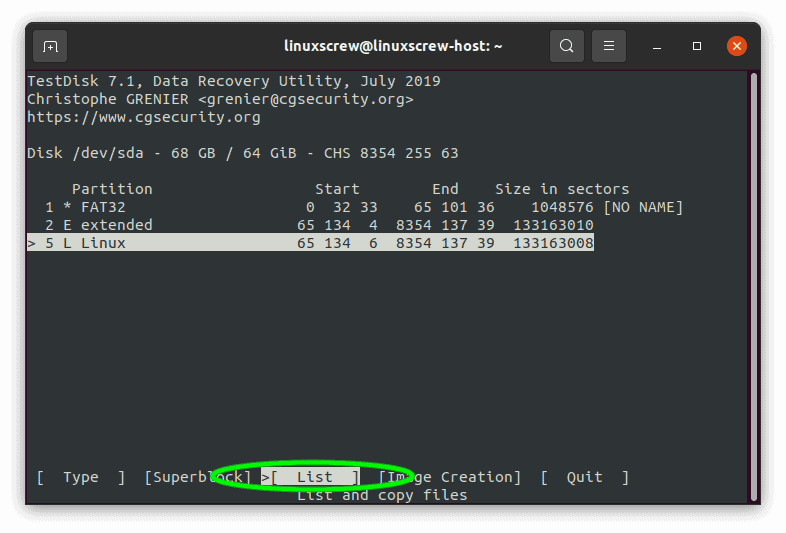This screenshot has width=786, height=533.
Task: Click the 'List and copy files' hint
Action: tap(382, 495)
